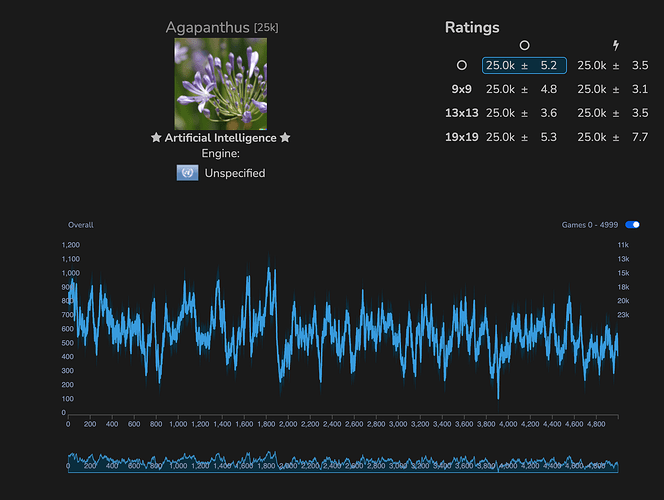Click the flag icon beside Unspecified
Image resolution: width=664 pixels, height=500 pixels.
(187, 173)
